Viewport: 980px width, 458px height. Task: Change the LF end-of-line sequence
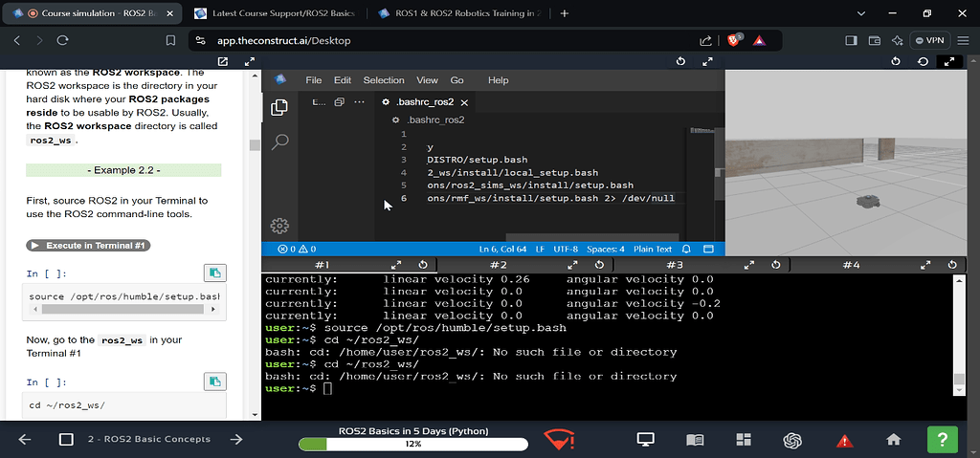540,249
